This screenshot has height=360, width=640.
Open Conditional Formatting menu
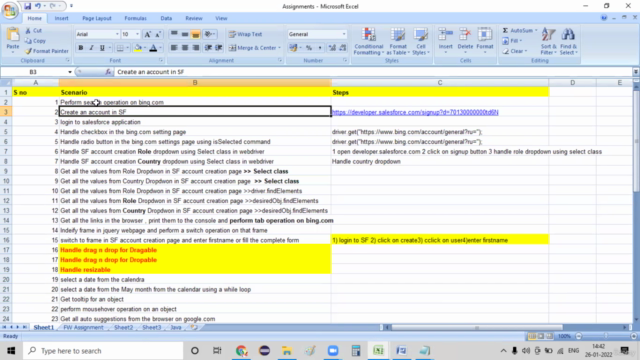tap(369, 41)
